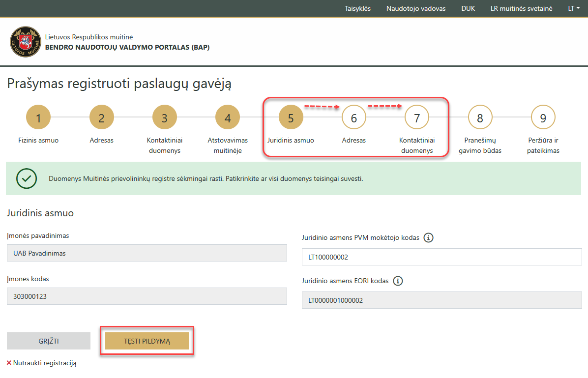Select step 4 Atstovavimas muitinėje
The height and width of the screenshot is (378, 588).
pyautogui.click(x=228, y=117)
